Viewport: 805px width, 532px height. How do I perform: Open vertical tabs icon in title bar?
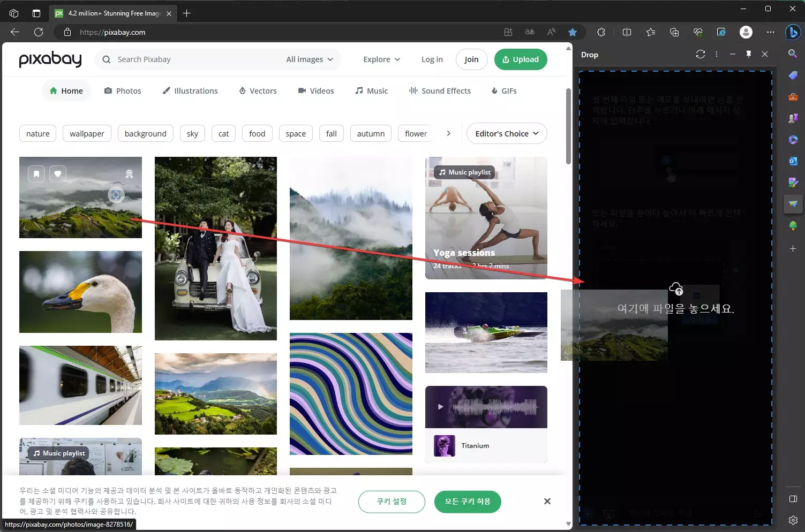[x=36, y=13]
